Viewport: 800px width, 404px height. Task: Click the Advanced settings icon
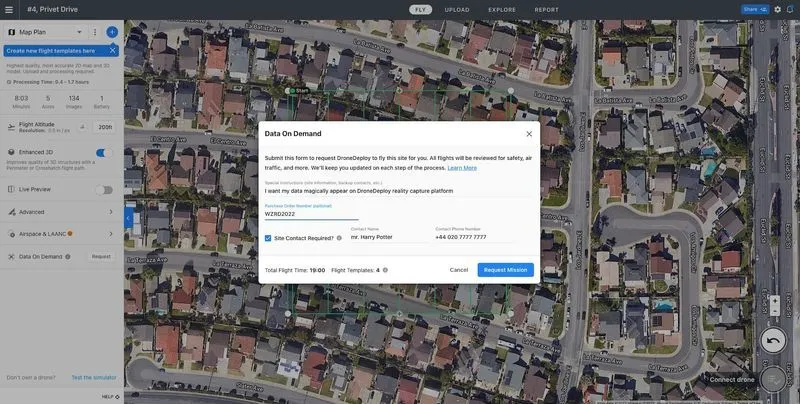point(11,212)
